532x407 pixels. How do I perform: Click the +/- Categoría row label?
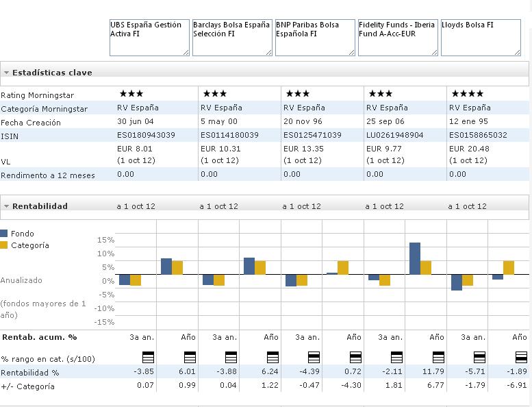click(27, 386)
